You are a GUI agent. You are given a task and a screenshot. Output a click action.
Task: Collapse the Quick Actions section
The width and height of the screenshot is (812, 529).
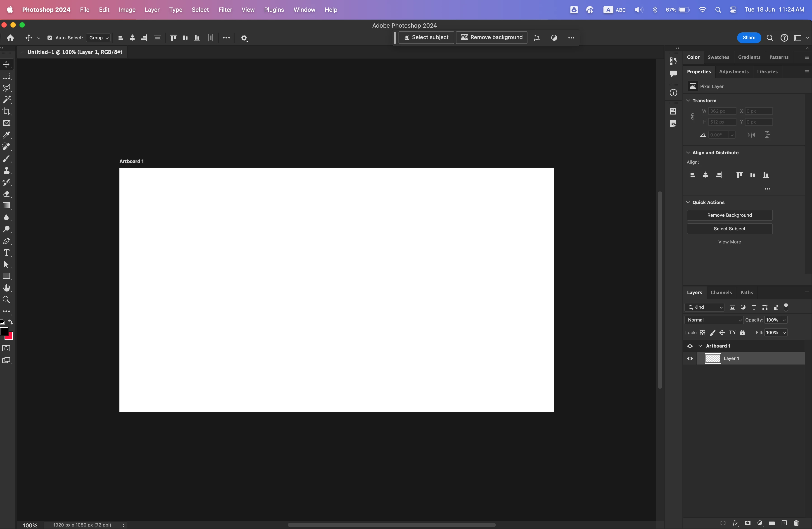(688, 202)
